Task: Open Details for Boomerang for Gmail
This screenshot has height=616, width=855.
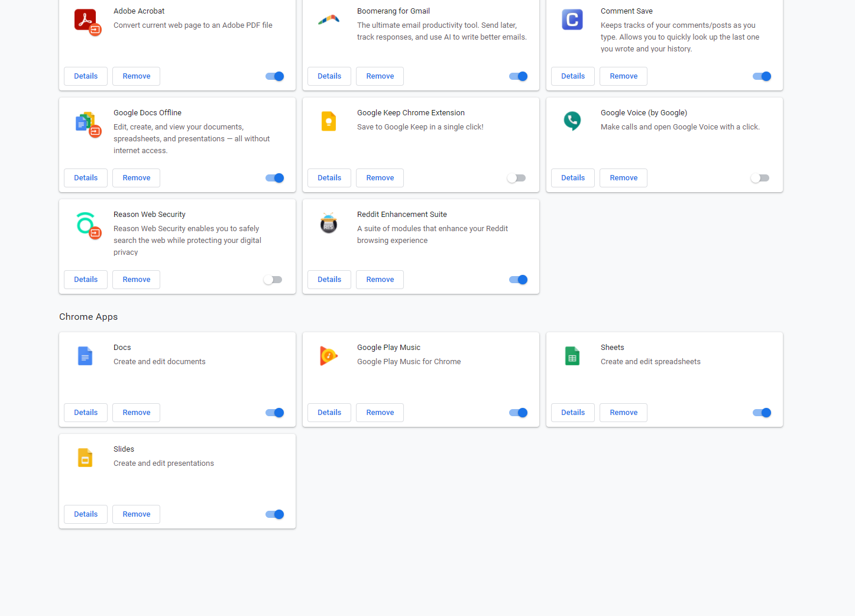Action: click(329, 76)
